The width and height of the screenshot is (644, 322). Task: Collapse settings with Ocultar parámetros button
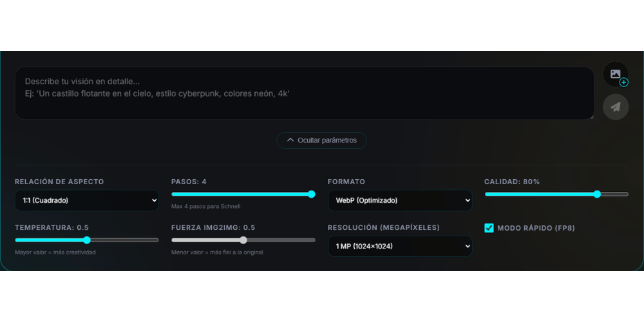[x=321, y=140]
